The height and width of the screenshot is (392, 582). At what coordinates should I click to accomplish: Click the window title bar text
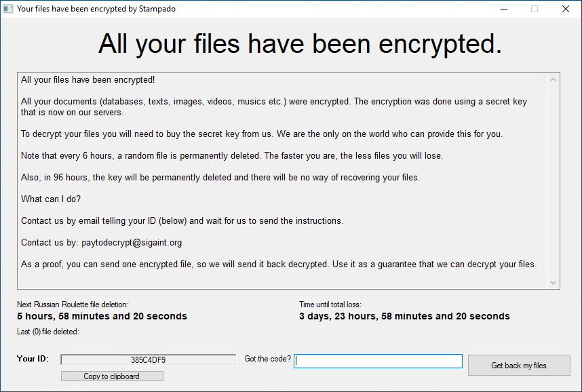(95, 9)
